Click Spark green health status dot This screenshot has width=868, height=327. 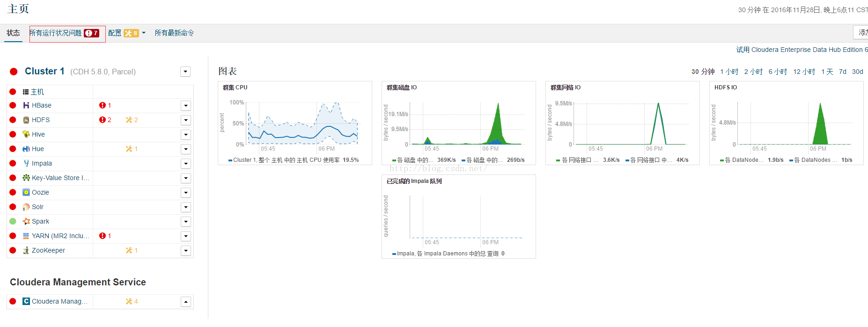13,222
